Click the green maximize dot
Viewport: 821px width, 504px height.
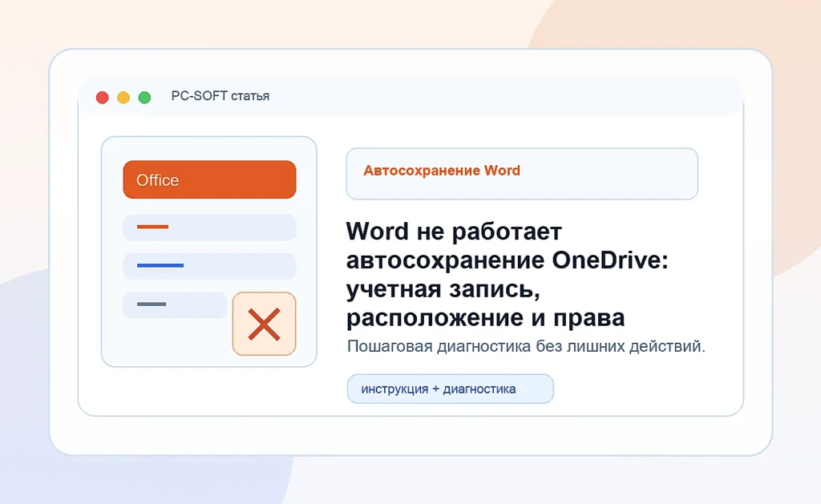tap(144, 97)
